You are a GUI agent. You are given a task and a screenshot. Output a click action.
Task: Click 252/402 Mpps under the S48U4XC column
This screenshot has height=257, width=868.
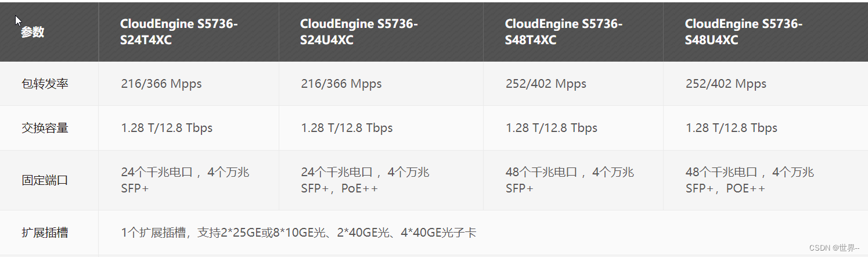[726, 84]
